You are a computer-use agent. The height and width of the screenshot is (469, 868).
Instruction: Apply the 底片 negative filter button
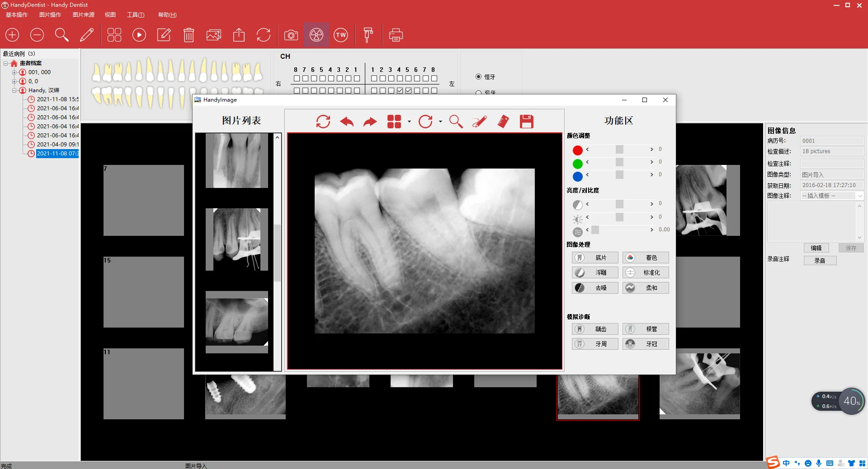point(595,258)
